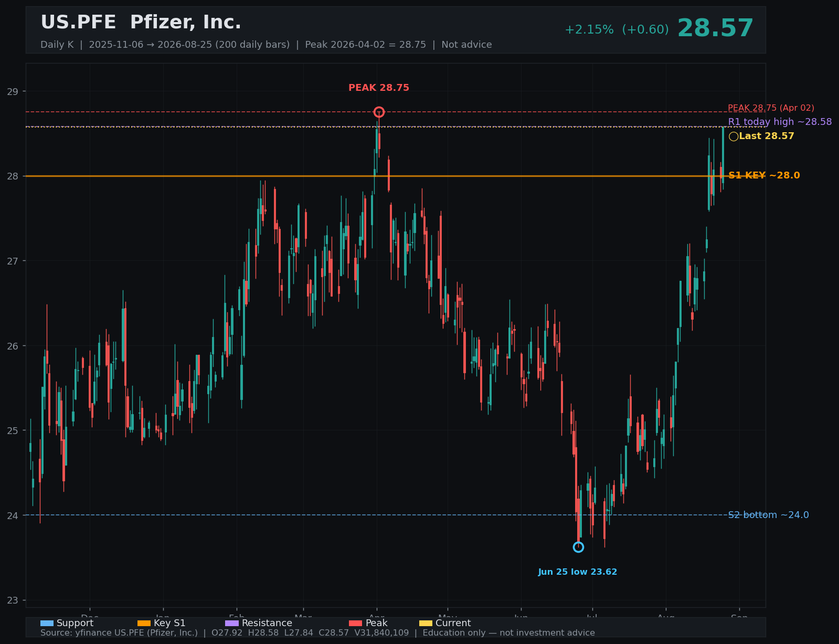The image size is (839, 644).
Task: Click the 'PEAK 28.75 (Apr 02)' right label
Action: point(771,108)
